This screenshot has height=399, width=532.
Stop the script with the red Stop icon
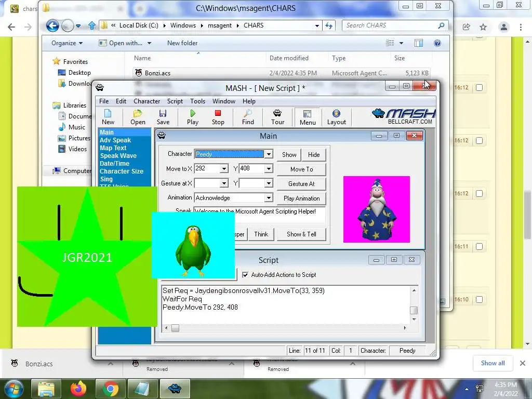[218, 117]
